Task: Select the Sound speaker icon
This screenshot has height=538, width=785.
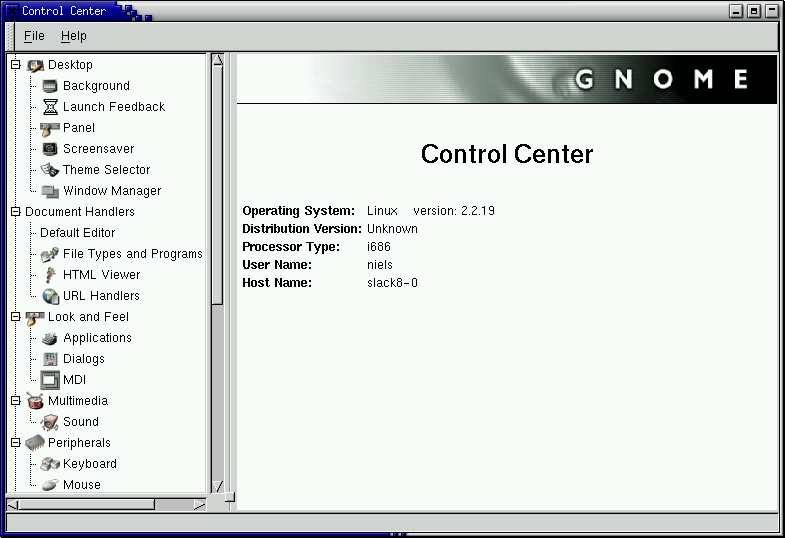Action: [50, 422]
